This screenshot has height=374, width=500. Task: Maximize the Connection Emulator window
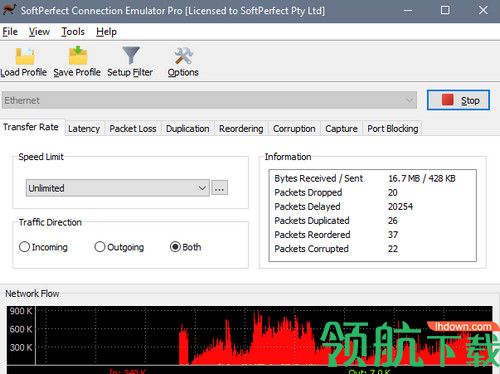[x=445, y=10]
